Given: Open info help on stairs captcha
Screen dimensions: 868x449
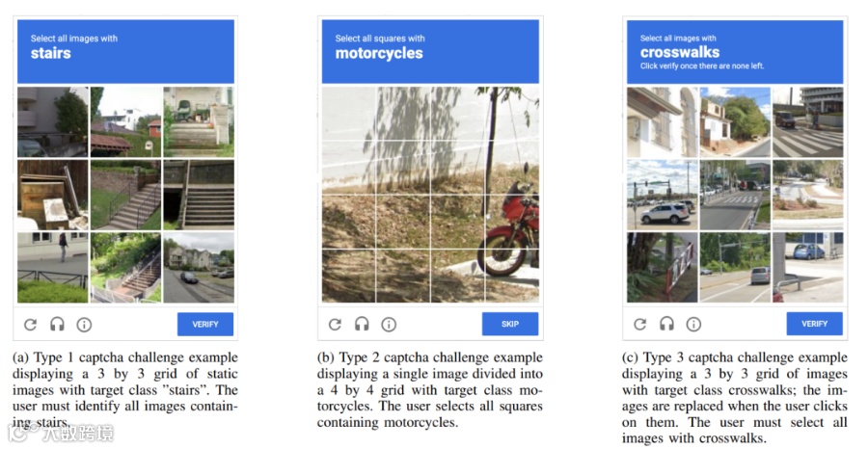Looking at the screenshot, I should click(x=84, y=325).
